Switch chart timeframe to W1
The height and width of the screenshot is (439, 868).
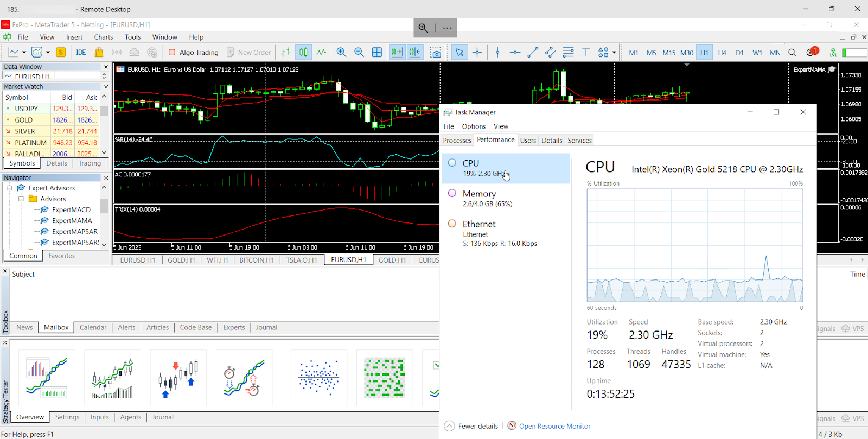pos(757,53)
